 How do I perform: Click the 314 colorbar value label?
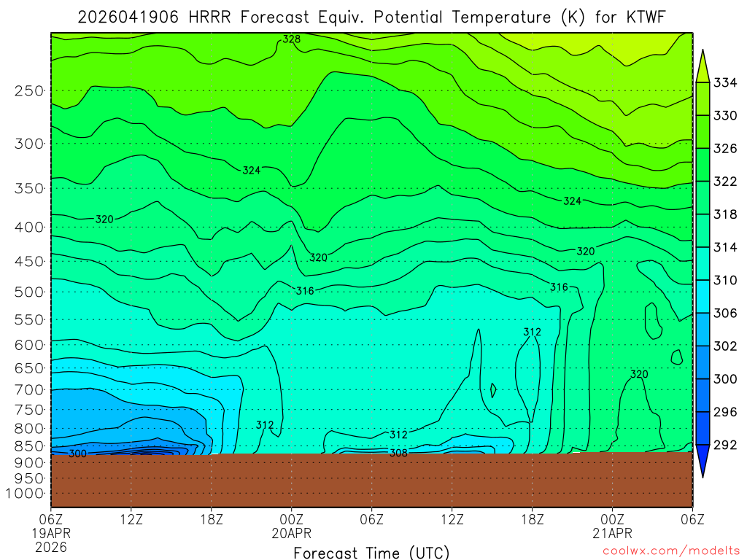(725, 247)
